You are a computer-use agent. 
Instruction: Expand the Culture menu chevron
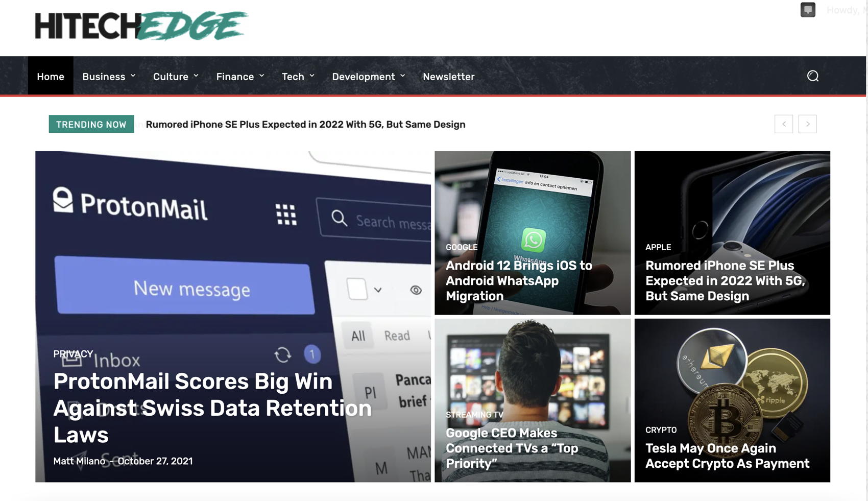coord(196,76)
